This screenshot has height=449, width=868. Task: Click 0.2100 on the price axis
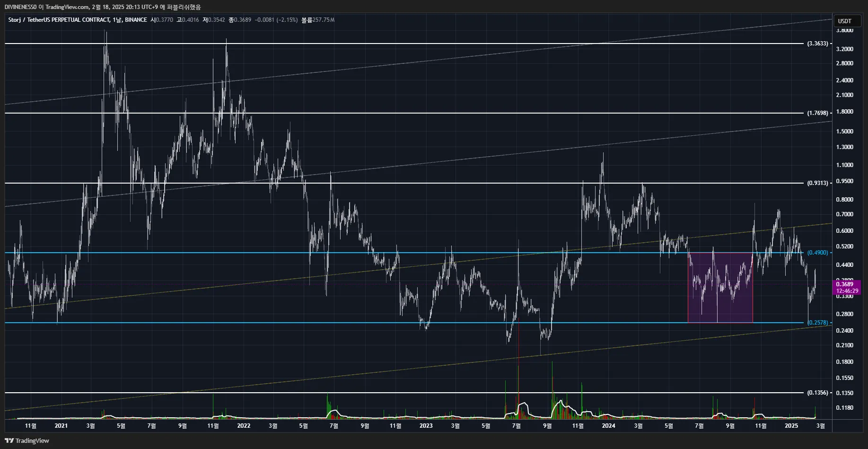pyautogui.click(x=844, y=345)
